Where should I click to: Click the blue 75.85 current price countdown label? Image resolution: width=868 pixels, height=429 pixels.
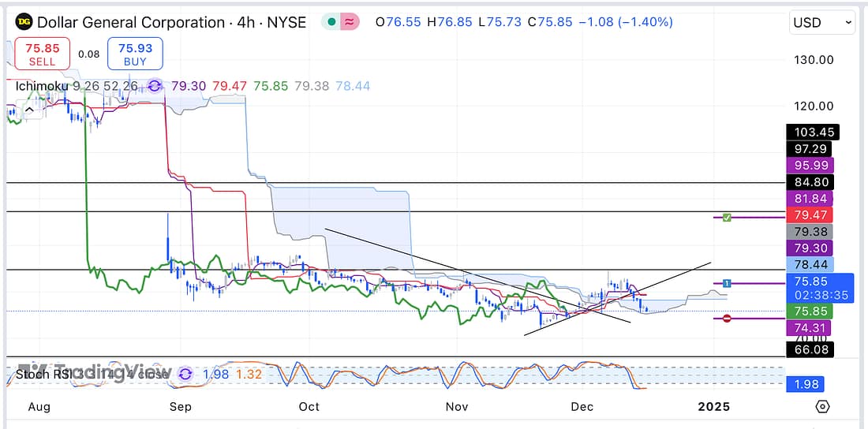pos(821,288)
